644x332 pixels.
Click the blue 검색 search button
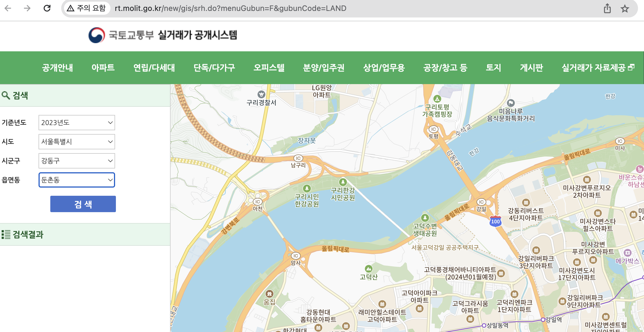[x=83, y=204]
